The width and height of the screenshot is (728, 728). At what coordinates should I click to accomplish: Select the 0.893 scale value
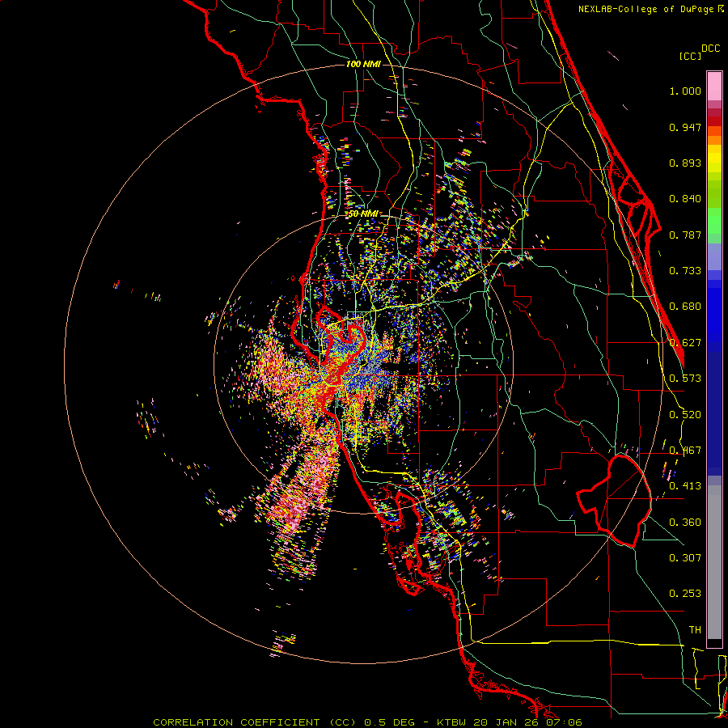[685, 163]
